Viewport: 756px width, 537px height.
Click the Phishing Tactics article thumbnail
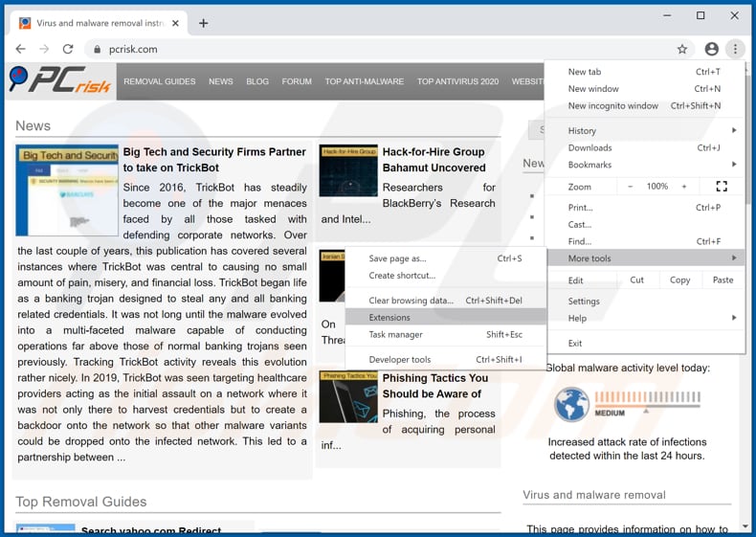[348, 397]
